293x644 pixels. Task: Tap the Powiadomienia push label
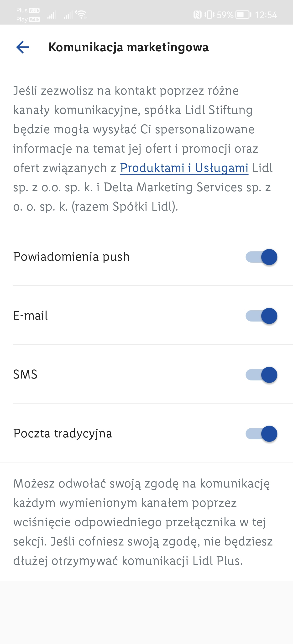[72, 257]
